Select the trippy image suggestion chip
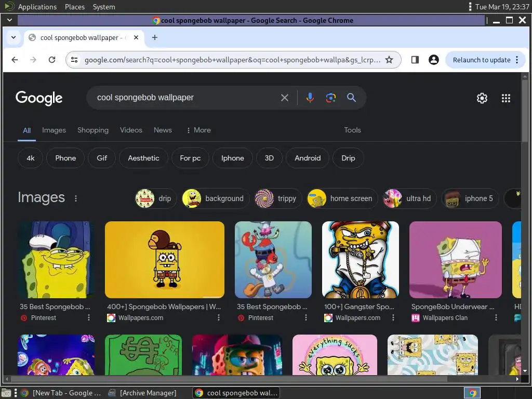Screen dimensions: 532x399 pyautogui.click(x=278, y=198)
